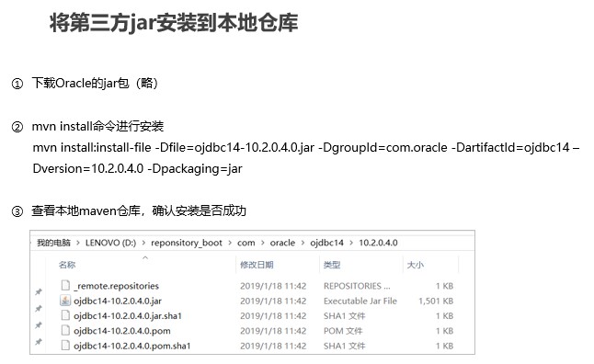Select the _remote.repositories file name

click(x=116, y=286)
